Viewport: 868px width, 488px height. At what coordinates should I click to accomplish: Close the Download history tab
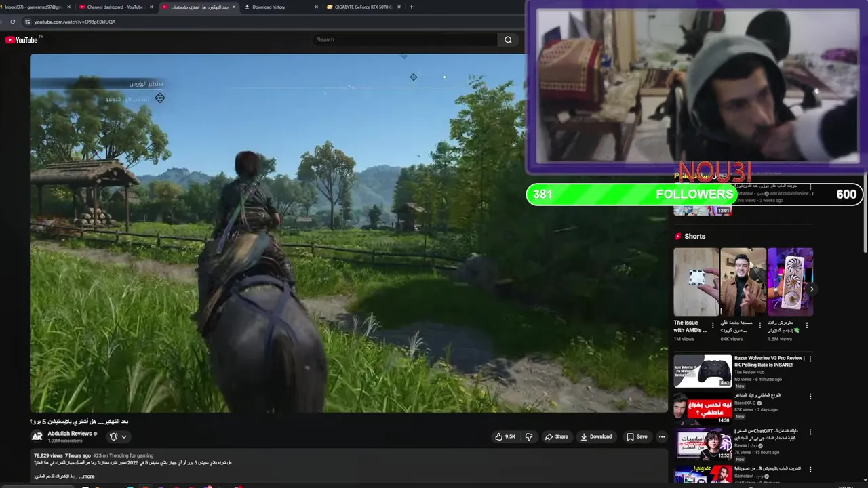pyautogui.click(x=317, y=7)
